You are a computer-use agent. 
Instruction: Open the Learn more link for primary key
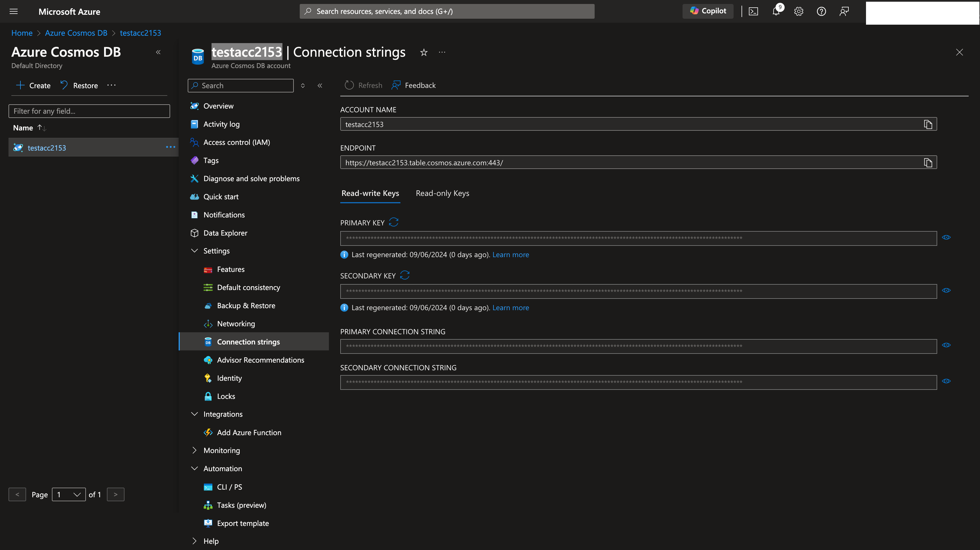510,254
